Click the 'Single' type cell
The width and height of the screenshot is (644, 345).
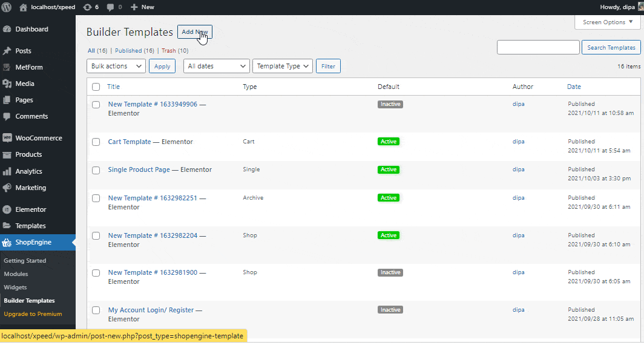251,169
